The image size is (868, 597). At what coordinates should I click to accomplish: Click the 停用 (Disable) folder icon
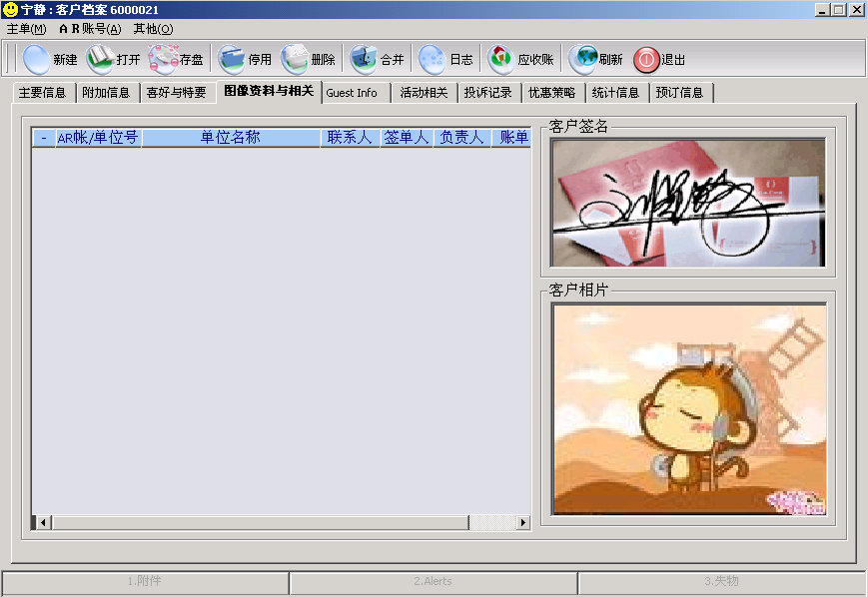pos(232,59)
